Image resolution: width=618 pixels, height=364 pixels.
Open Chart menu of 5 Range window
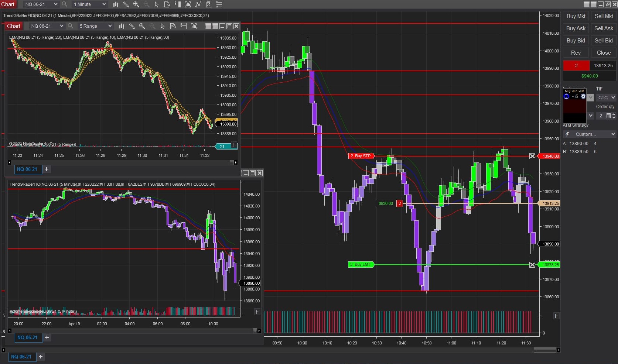click(14, 26)
